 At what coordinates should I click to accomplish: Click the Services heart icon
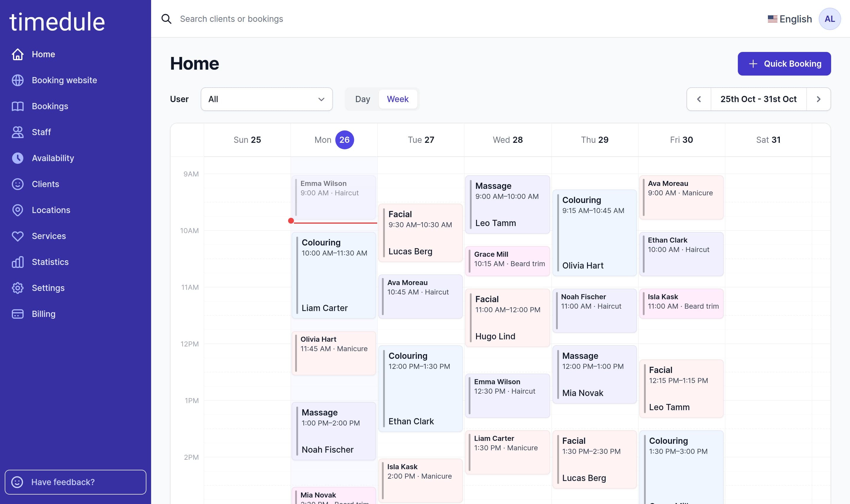pos(18,236)
